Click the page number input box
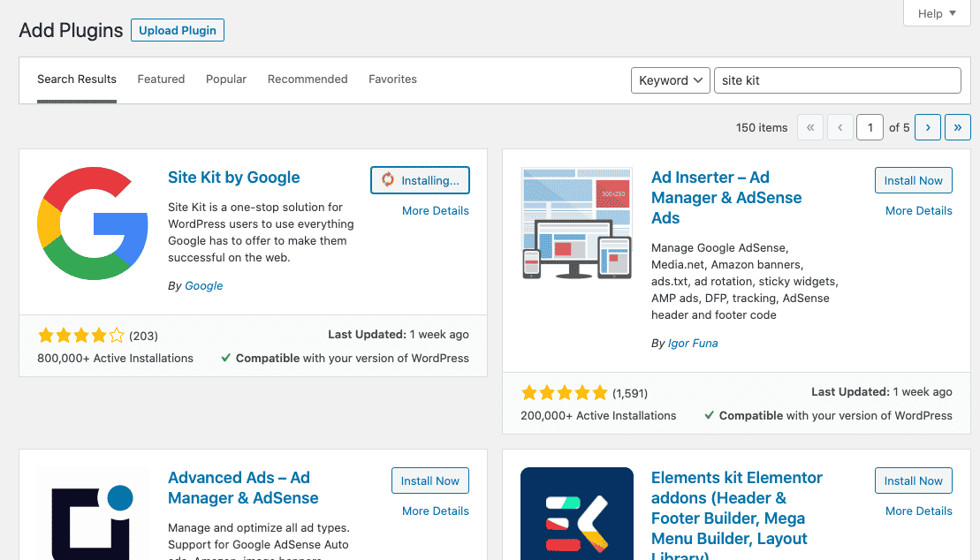 tap(870, 127)
